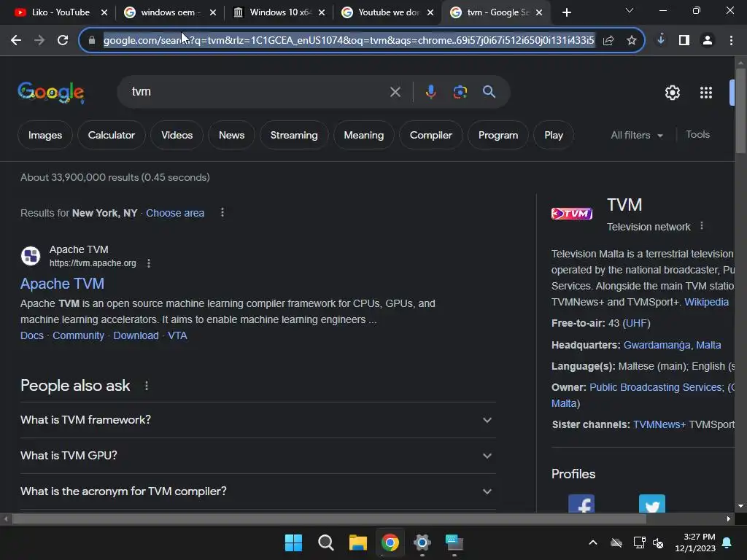This screenshot has width=747, height=560.
Task: Bookmark this page with the star icon
Action: click(631, 41)
